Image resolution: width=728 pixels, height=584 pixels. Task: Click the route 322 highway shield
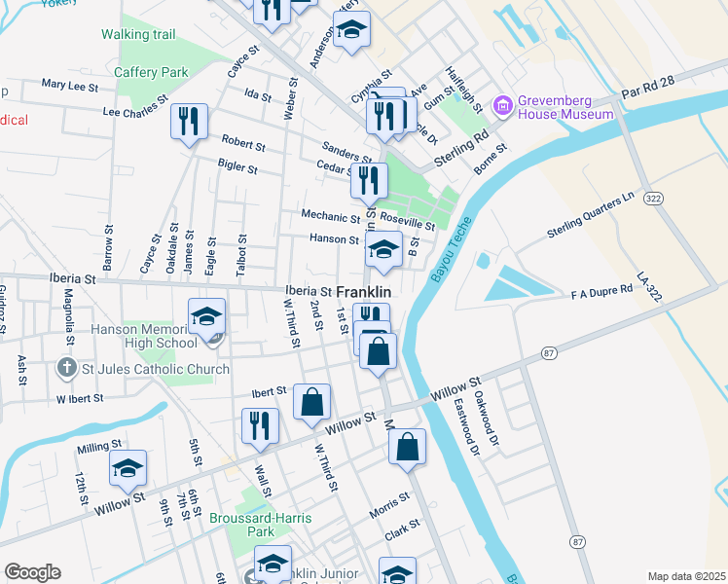pyautogui.click(x=653, y=199)
